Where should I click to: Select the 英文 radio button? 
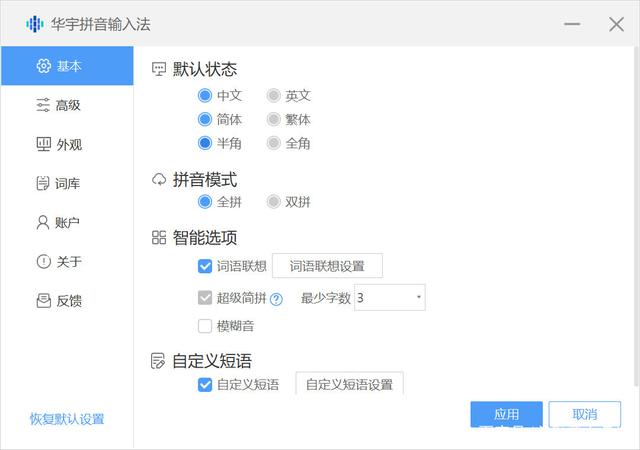(273, 96)
